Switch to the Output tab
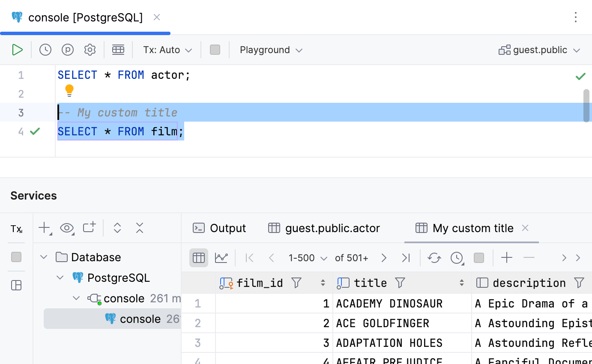 tap(219, 228)
